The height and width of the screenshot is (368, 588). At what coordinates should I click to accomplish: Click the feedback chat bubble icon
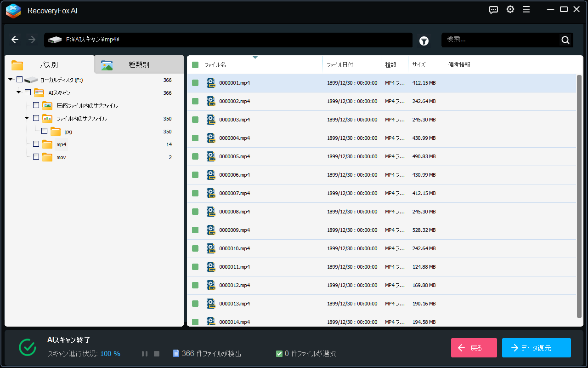click(x=494, y=10)
